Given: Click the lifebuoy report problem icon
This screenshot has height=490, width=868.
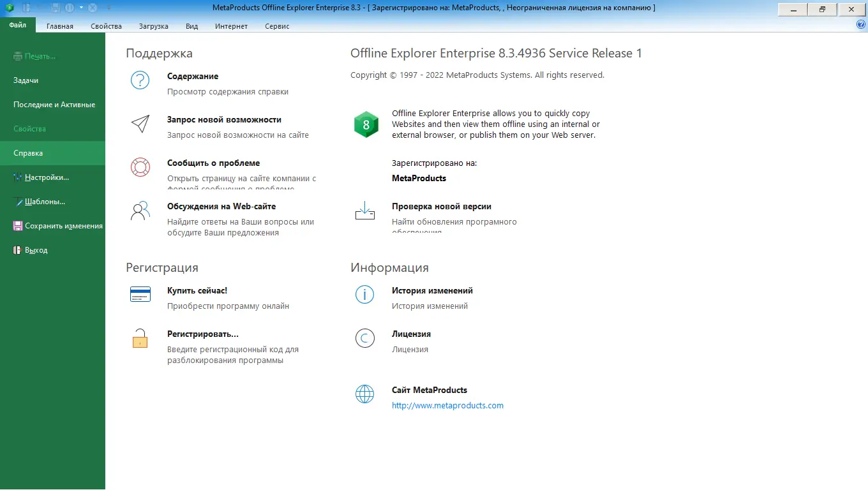Looking at the screenshot, I should [140, 167].
